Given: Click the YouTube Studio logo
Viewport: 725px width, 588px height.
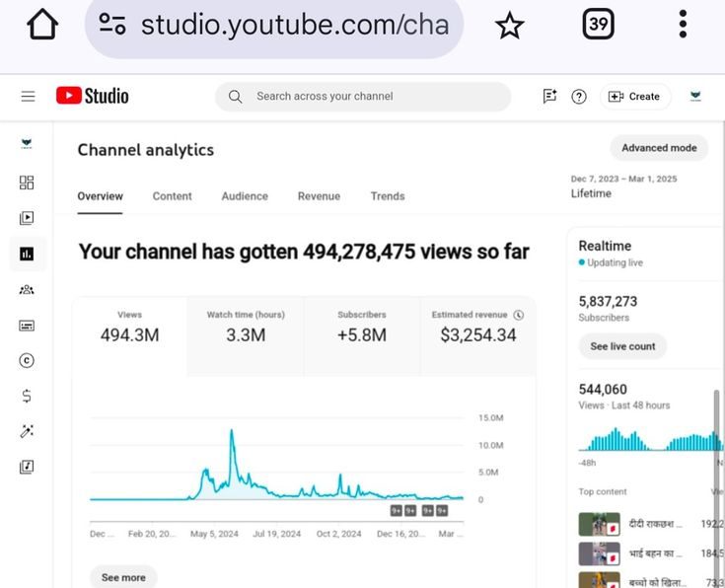Looking at the screenshot, I should click(x=93, y=96).
